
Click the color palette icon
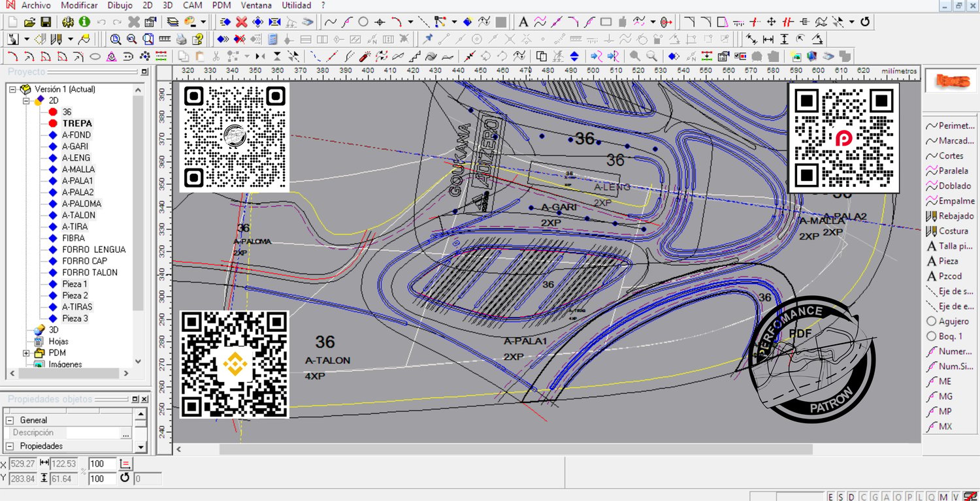191,22
